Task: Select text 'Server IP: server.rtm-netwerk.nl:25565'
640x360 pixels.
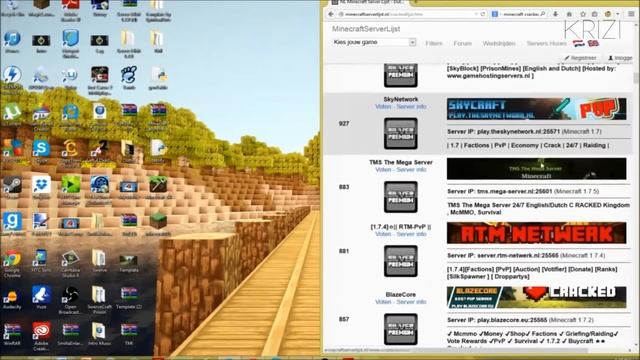Action: (503, 256)
